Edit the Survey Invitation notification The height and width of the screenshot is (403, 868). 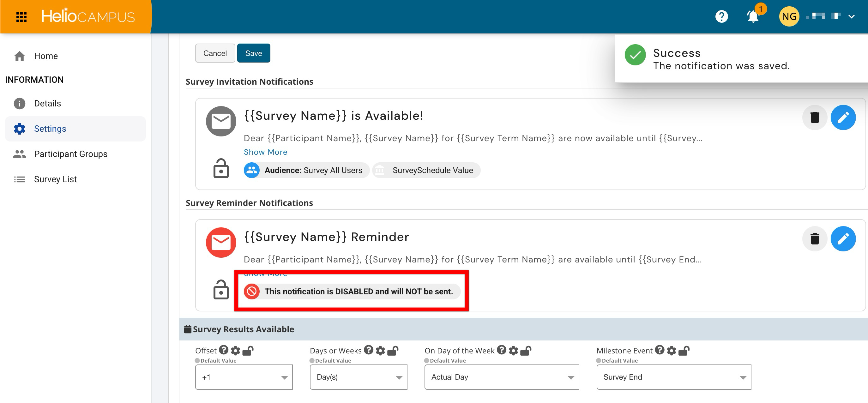[x=843, y=117]
